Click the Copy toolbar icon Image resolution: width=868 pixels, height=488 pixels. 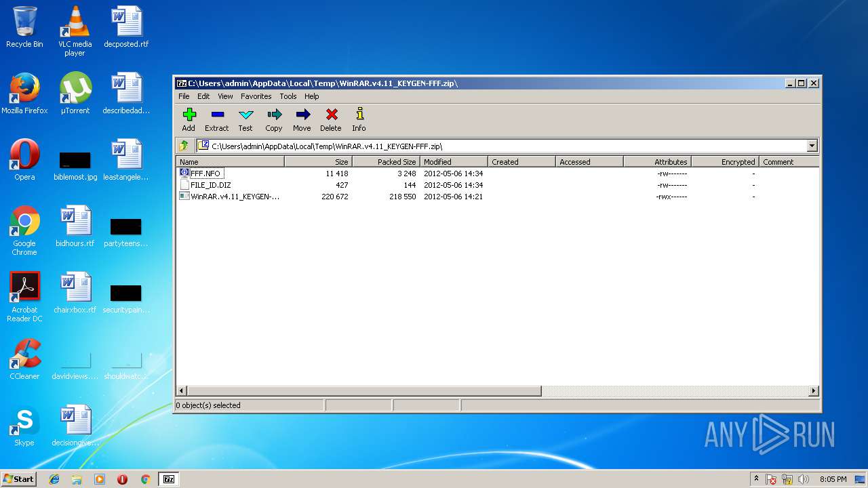[274, 119]
